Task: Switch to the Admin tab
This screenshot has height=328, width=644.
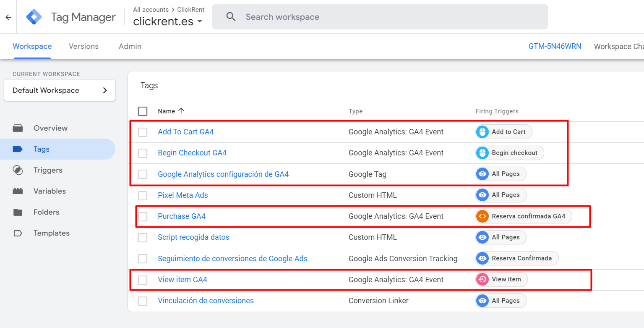Action: coord(130,46)
